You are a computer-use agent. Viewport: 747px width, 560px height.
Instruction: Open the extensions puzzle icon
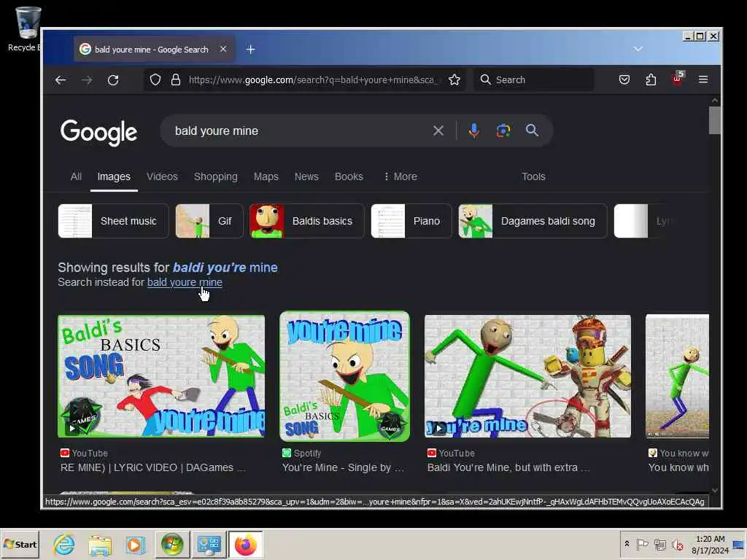point(651,79)
